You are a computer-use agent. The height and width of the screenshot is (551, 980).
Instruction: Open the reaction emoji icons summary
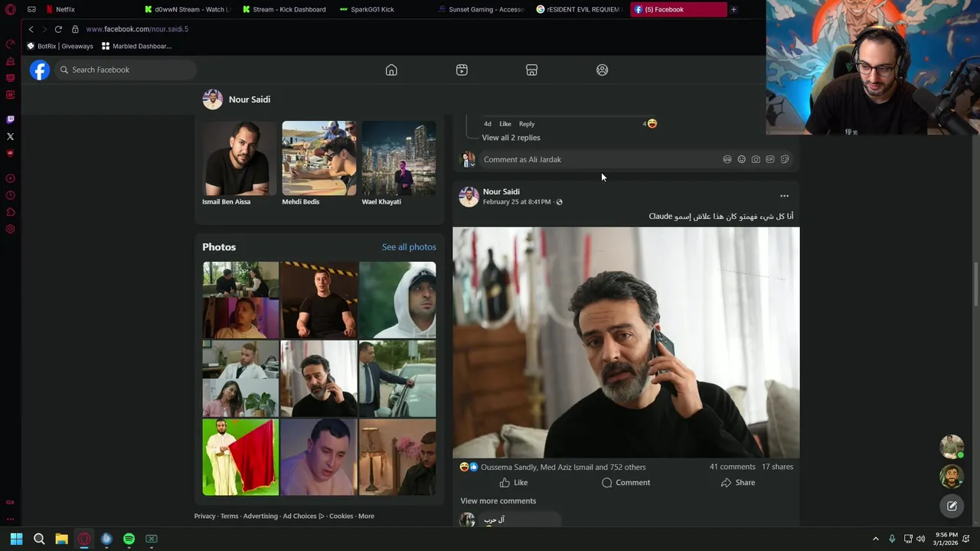click(x=469, y=467)
